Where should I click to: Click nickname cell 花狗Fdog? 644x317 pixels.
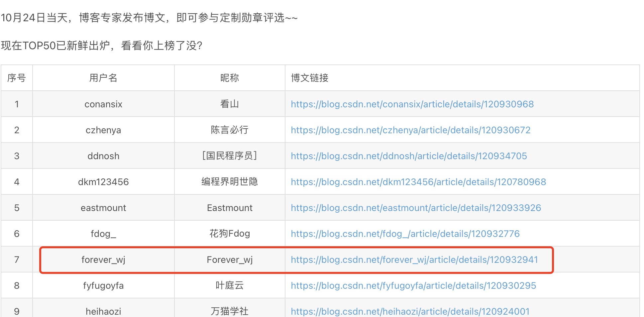tap(230, 234)
